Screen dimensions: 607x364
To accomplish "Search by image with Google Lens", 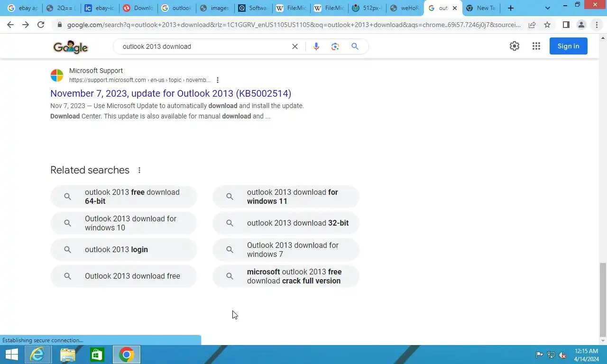I will pyautogui.click(x=335, y=46).
